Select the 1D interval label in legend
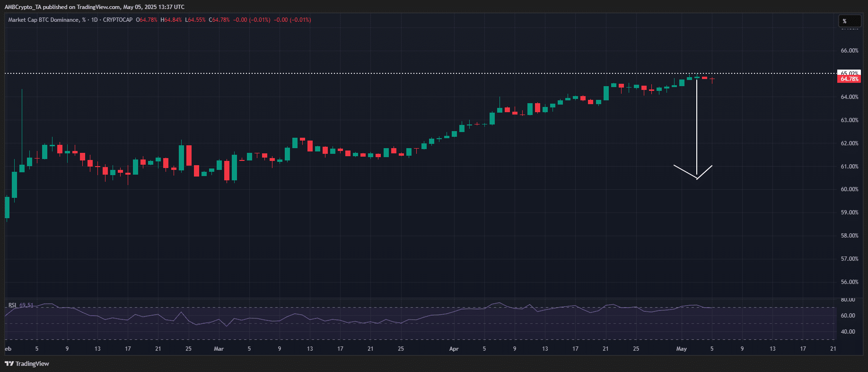 coord(94,20)
